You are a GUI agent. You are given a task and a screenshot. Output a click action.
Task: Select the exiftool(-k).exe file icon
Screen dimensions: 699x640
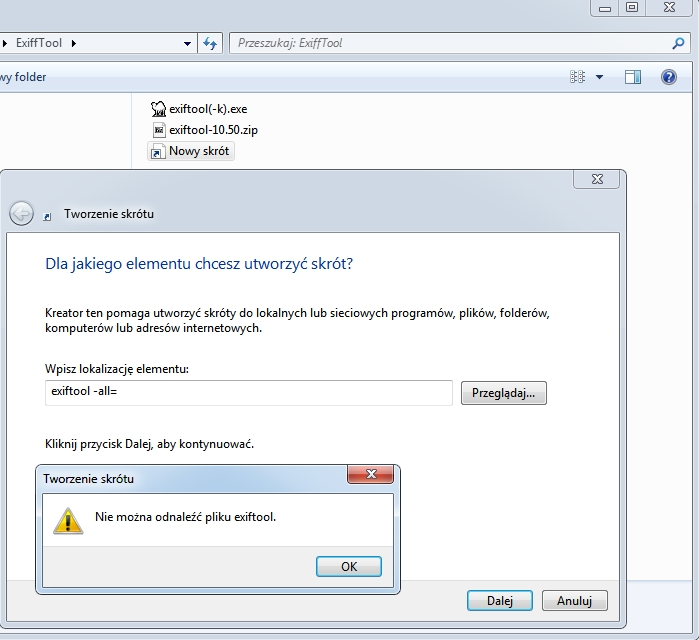(158, 109)
